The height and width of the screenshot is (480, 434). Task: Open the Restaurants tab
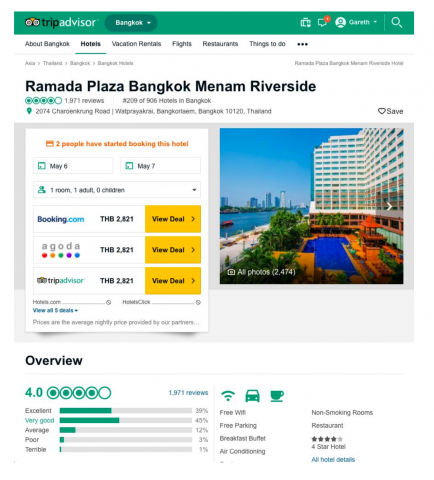220,44
